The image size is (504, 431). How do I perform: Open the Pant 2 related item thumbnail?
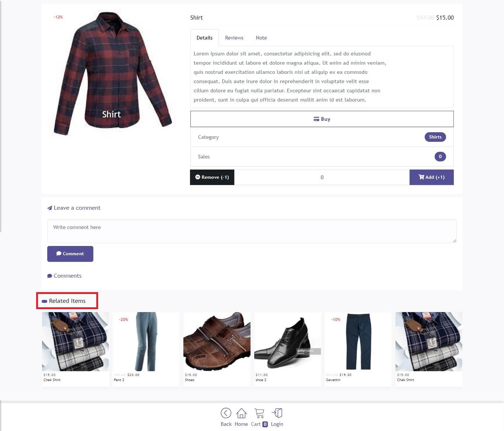click(146, 342)
